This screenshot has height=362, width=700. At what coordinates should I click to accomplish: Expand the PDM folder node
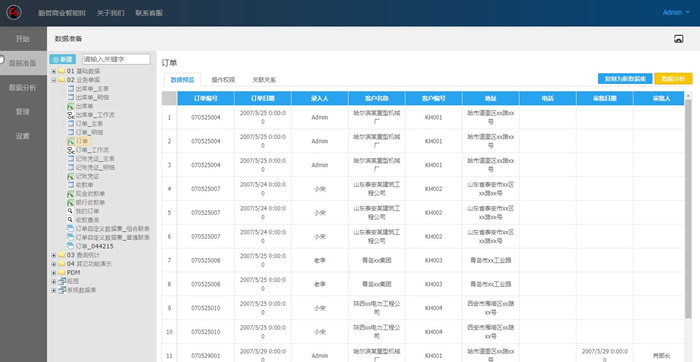(54, 273)
